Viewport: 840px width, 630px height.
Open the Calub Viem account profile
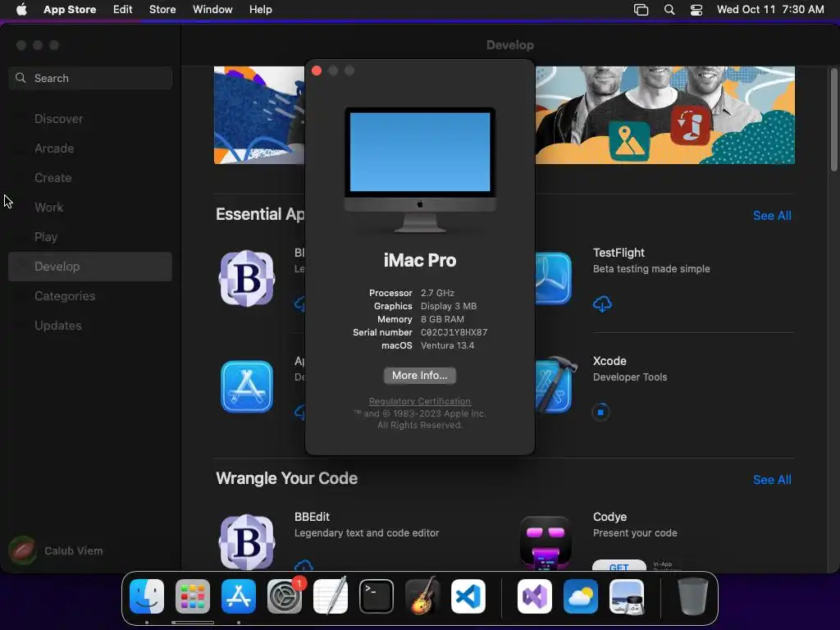coord(56,550)
